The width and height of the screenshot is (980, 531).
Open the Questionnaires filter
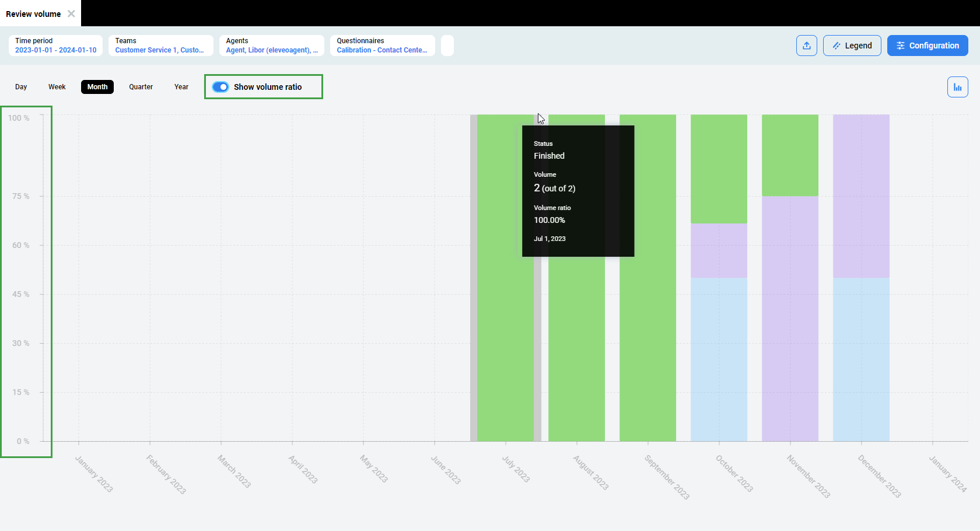pyautogui.click(x=382, y=46)
